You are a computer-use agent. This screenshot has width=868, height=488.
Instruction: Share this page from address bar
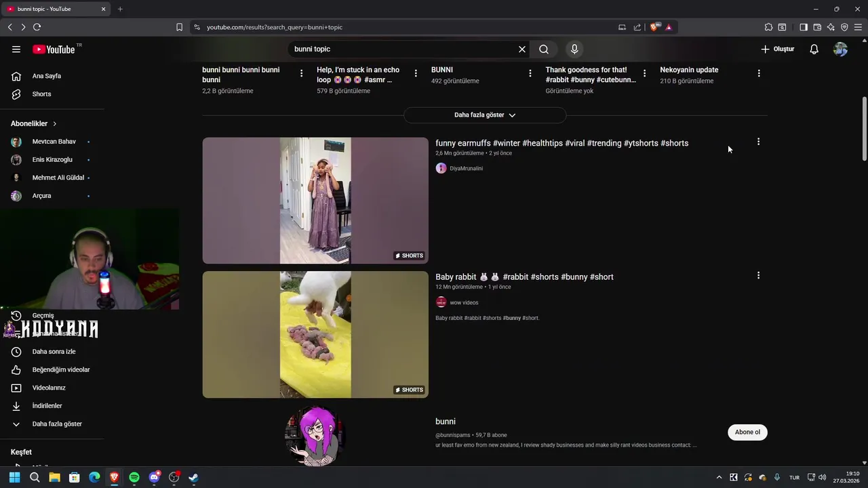pyautogui.click(x=637, y=27)
